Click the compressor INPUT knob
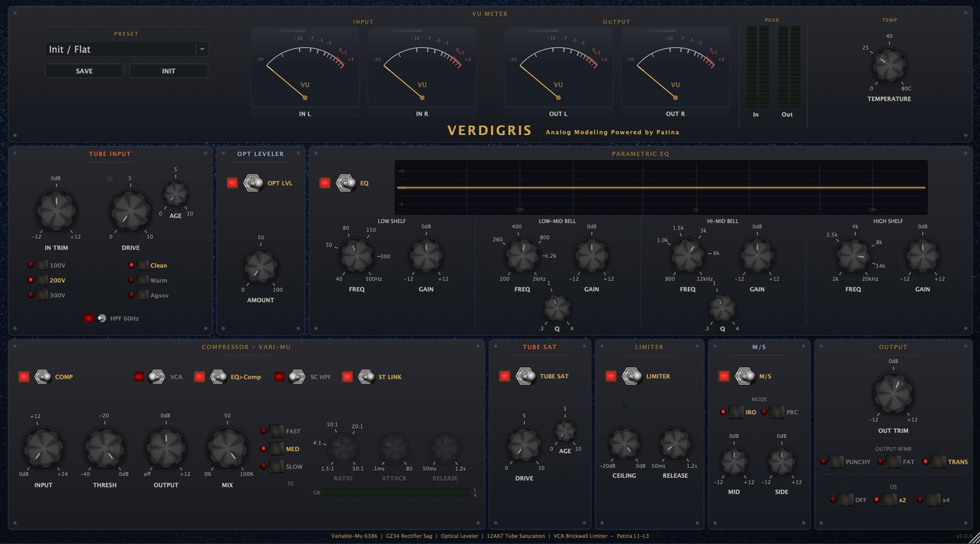This screenshot has width=980, height=544. 43,449
